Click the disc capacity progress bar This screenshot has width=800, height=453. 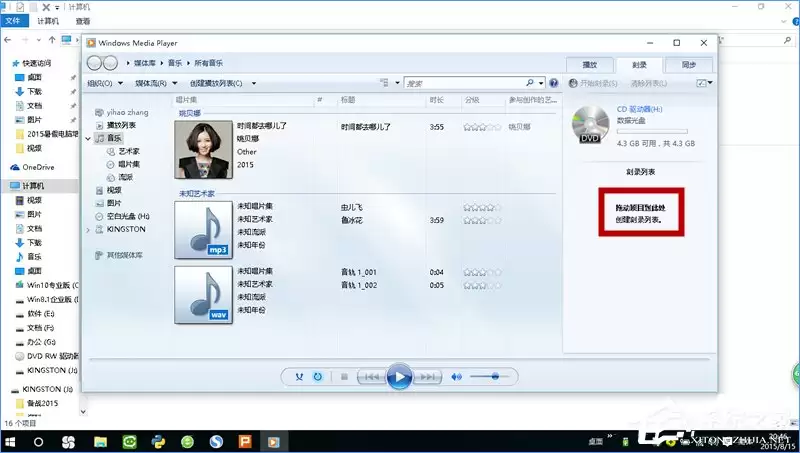pyautogui.click(x=652, y=132)
